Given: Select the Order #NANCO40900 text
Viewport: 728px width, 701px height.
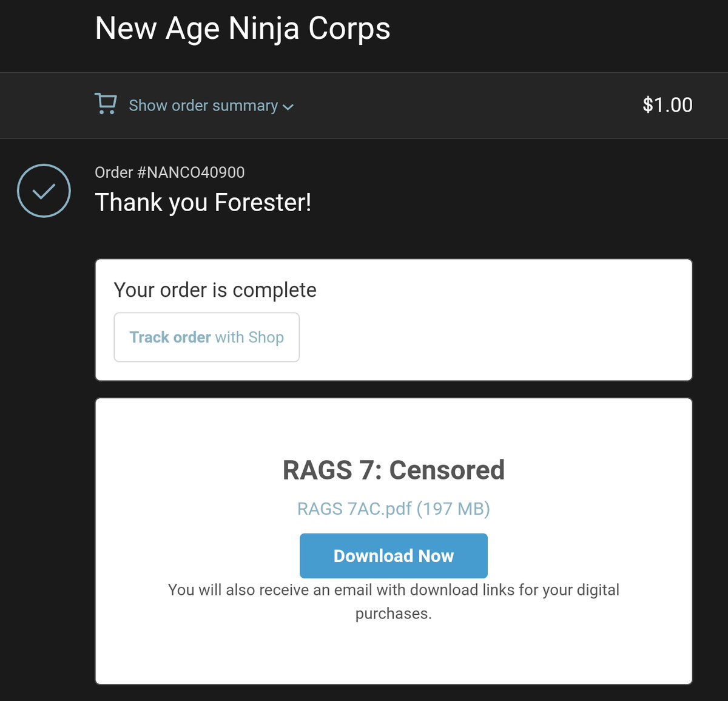Looking at the screenshot, I should coord(170,172).
